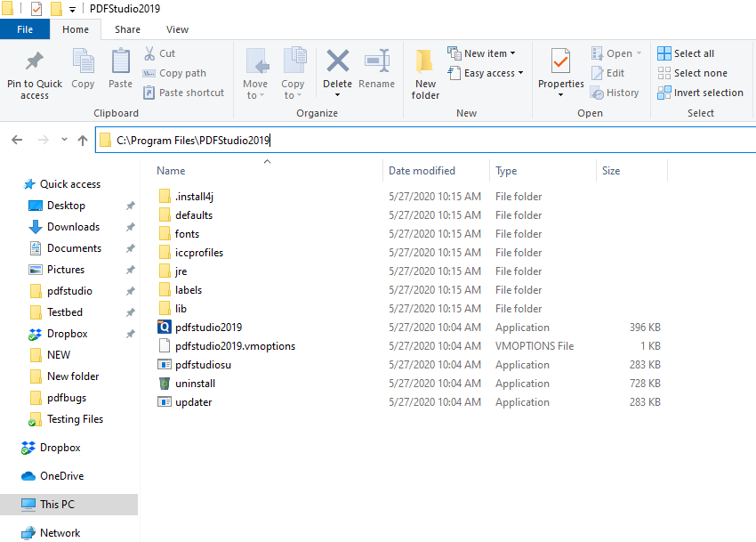Click the forward navigation arrow
The width and height of the screenshot is (756, 542).
point(43,140)
